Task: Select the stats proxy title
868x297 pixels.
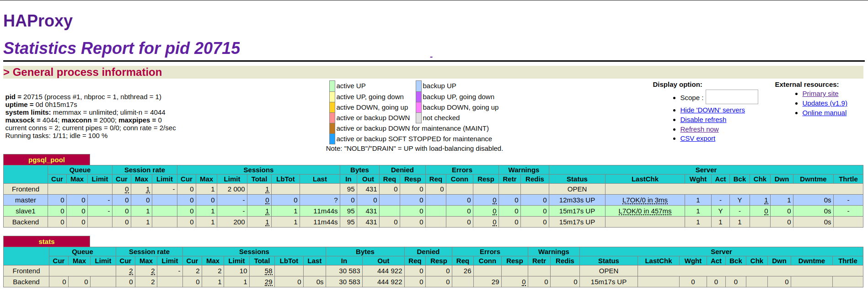Action: 47,242
